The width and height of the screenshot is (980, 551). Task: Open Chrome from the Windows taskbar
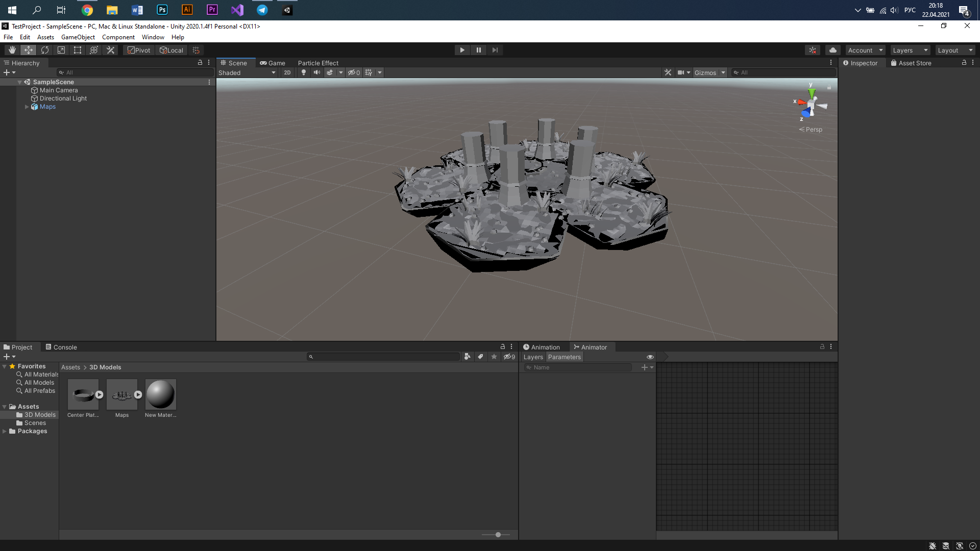click(x=87, y=10)
